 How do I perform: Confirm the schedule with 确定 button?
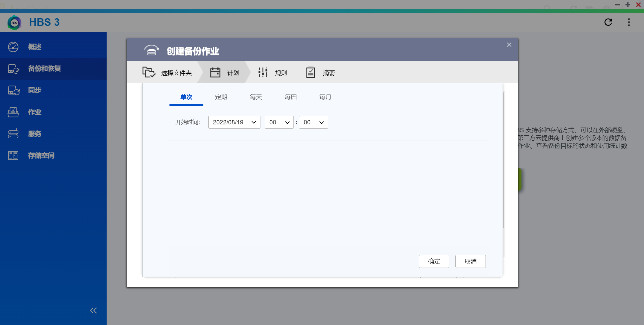pos(434,261)
